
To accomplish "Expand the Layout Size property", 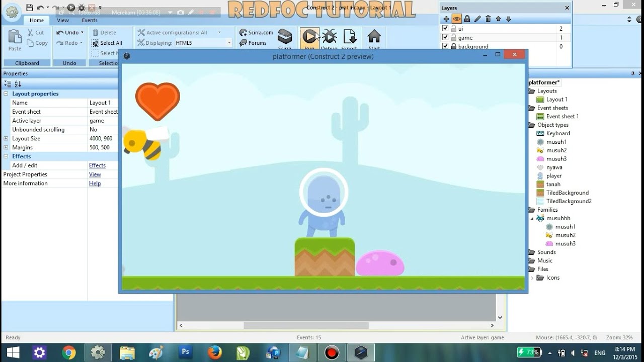I will 6,138.
